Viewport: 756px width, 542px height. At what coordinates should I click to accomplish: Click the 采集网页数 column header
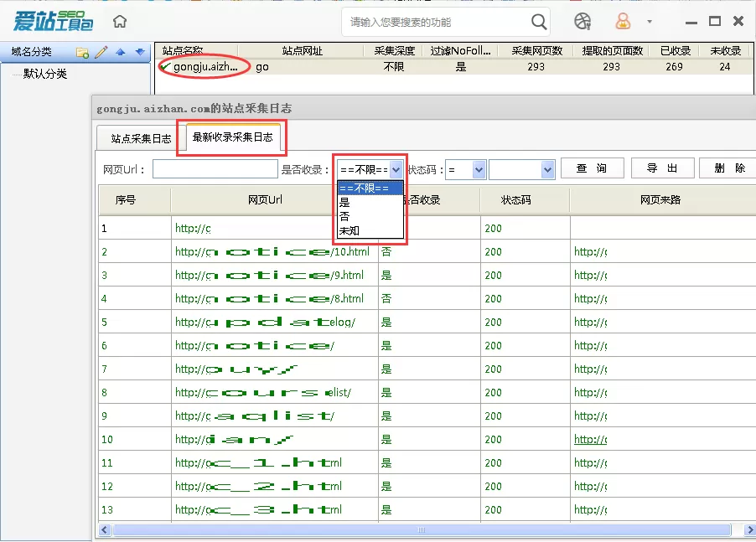click(536, 50)
